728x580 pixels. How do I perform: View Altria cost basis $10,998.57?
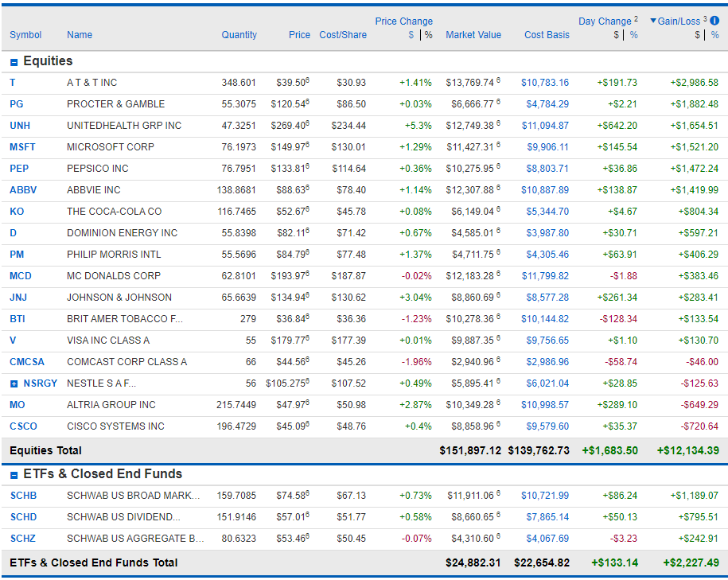click(544, 404)
